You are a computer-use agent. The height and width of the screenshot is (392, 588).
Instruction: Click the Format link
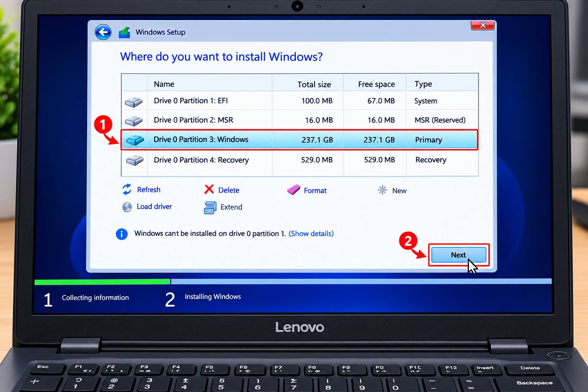point(315,191)
